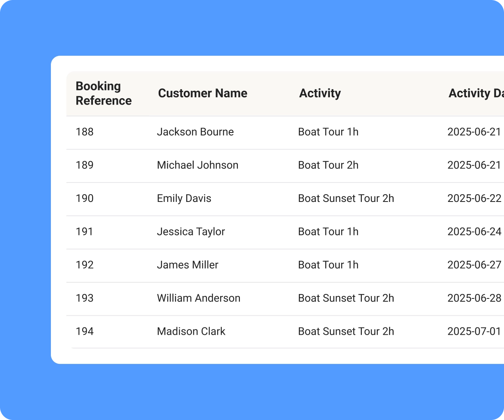
Task: Select booking reference 188
Action: point(85,132)
